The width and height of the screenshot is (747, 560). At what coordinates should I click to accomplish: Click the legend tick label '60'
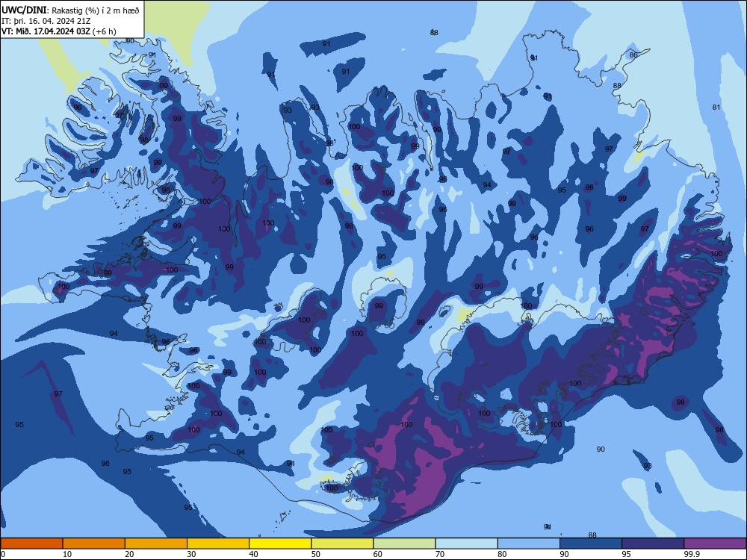(378, 554)
